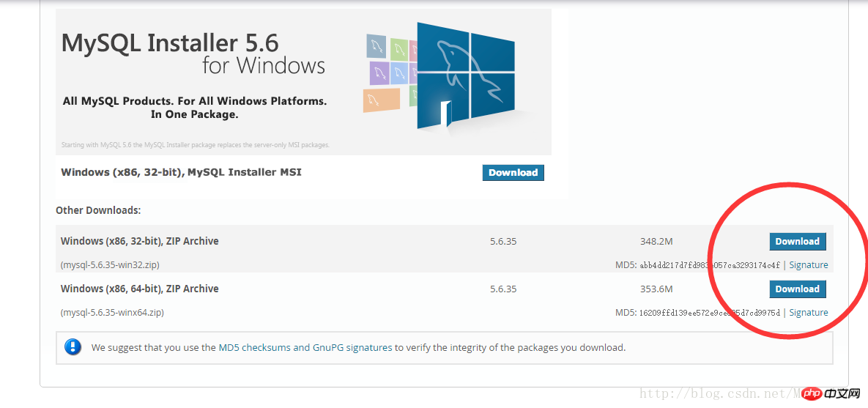Image resolution: width=868 pixels, height=408 pixels.
Task: Click version 5.6.35 in 32-bit row
Action: [503, 242]
